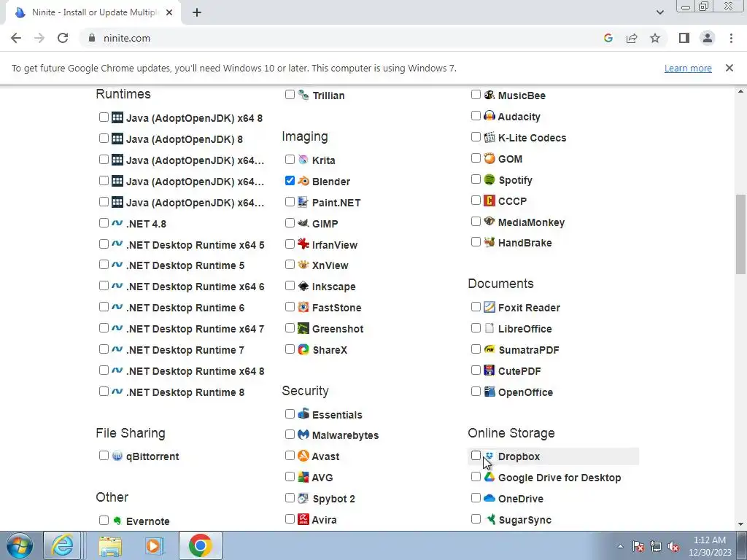The height and width of the screenshot is (560, 747).
Task: Click the Learn more link
Action: pyautogui.click(x=688, y=68)
